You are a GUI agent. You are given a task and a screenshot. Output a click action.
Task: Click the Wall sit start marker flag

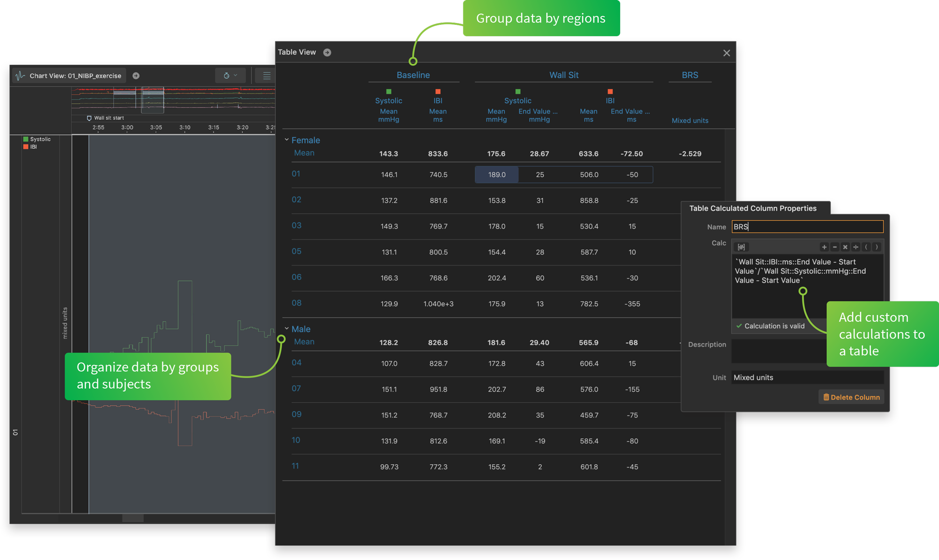pyautogui.click(x=89, y=118)
